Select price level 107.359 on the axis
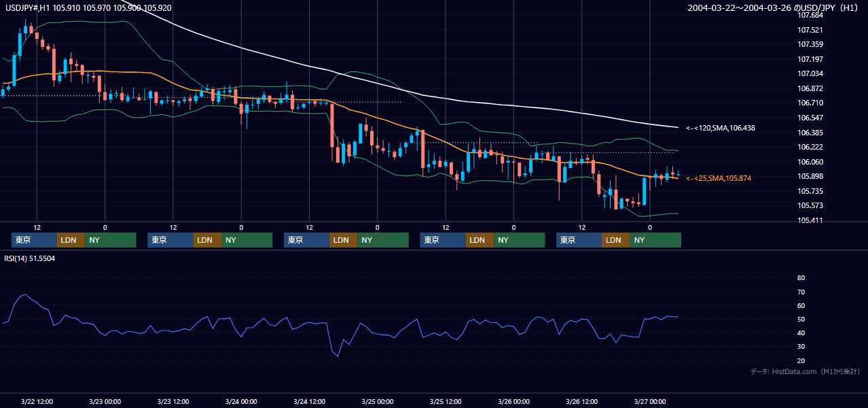Image resolution: width=868 pixels, height=408 pixels. tap(810, 45)
